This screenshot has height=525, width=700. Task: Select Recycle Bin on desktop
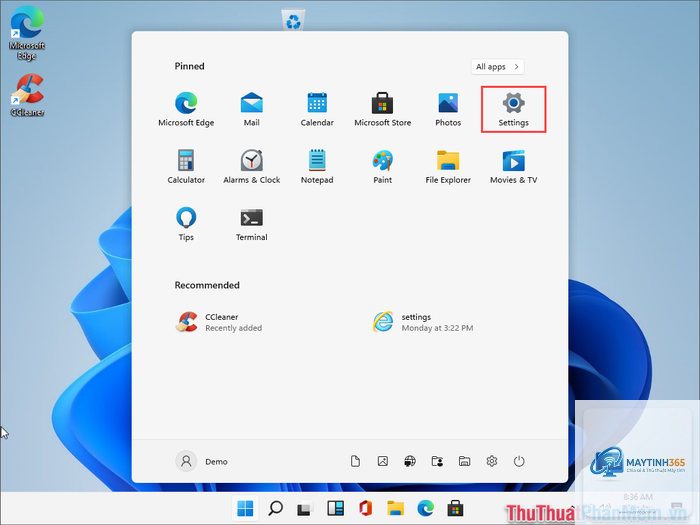(x=293, y=20)
